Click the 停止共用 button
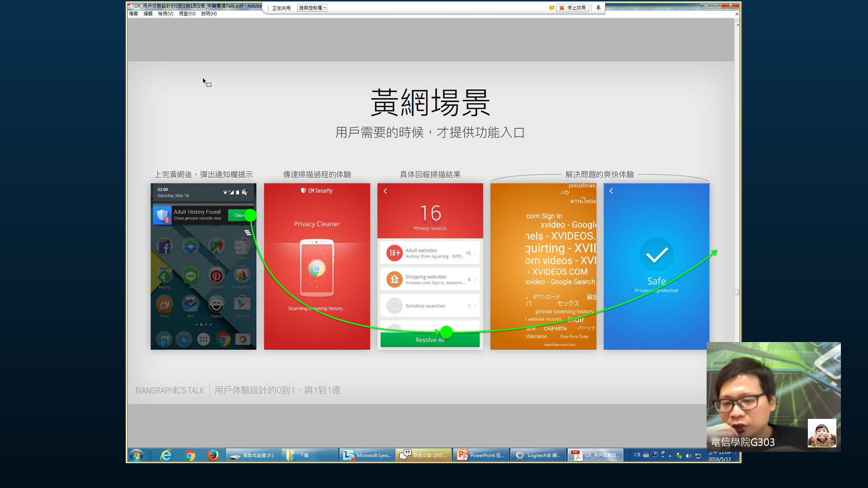The width and height of the screenshot is (868, 488). (x=573, y=8)
